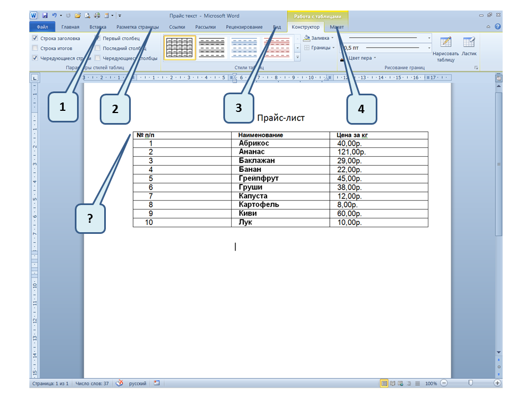Select the Draw Table (Нарисовать таблицу) tool

[446, 49]
